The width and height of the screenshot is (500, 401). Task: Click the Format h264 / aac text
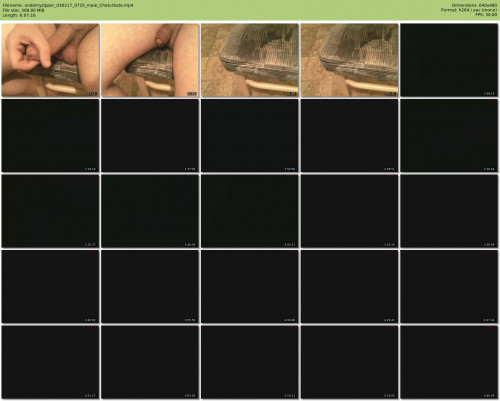tap(469, 10)
